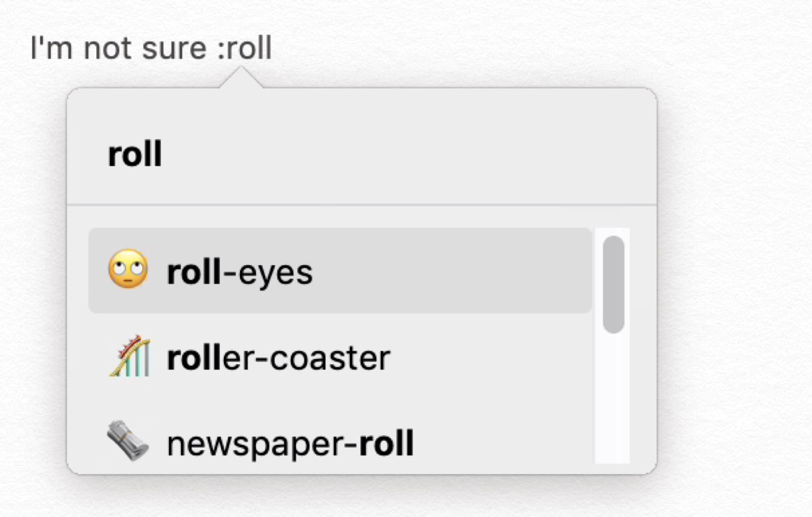This screenshot has width=812, height=517.
Task: Pick the newspaper-roll suggestion
Action: click(290, 444)
